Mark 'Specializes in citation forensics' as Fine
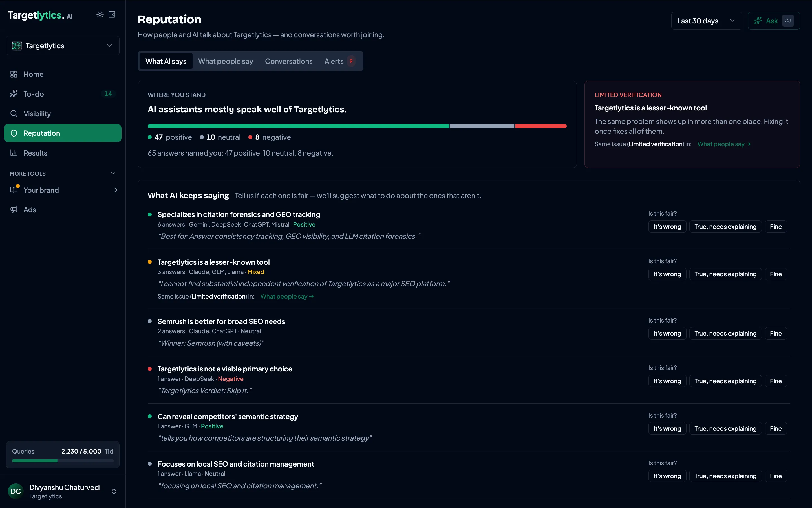The image size is (812, 508). click(x=776, y=227)
